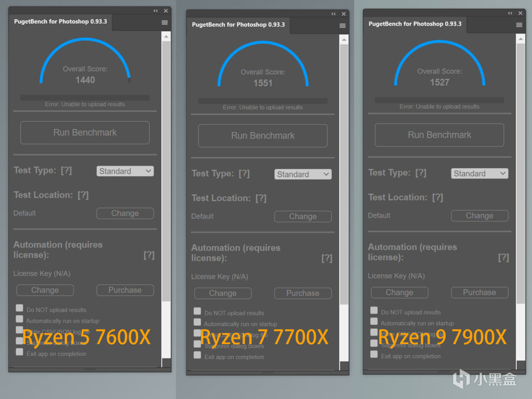This screenshot has width=532, height=399.
Task: Click Test Type [?] help in 7600X panel
Action: [66, 170]
